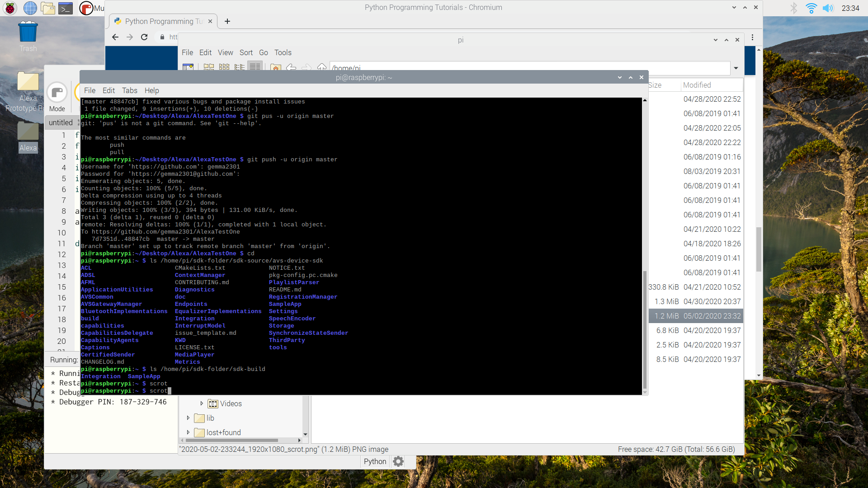The width and height of the screenshot is (868, 488).
Task: Select the Wi-Fi icon in the system tray
Action: pyautogui.click(x=812, y=8)
